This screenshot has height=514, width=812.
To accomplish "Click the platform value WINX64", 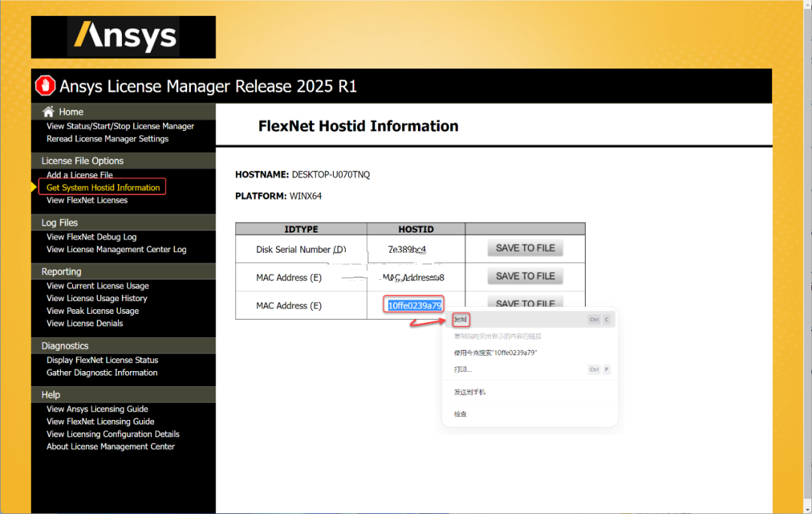I will pyautogui.click(x=305, y=196).
